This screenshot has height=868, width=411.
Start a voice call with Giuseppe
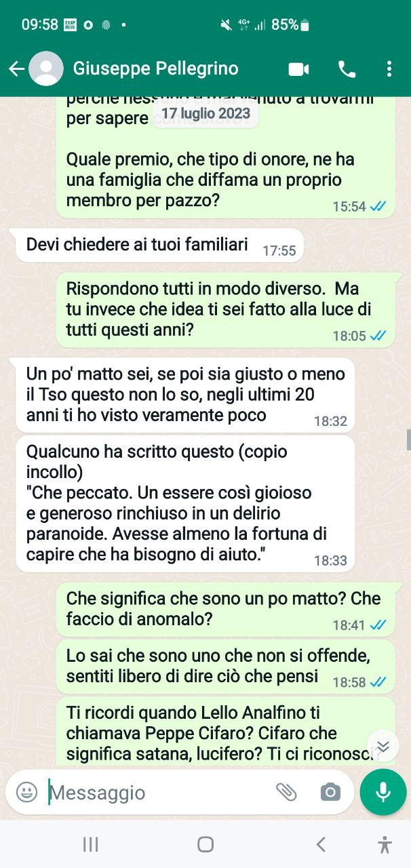click(347, 69)
